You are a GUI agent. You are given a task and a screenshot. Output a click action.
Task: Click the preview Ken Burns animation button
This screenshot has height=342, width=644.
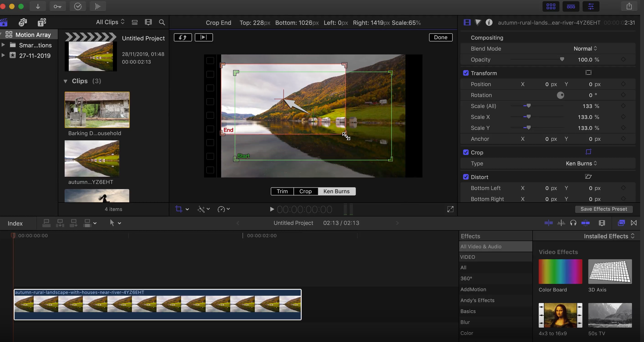point(204,37)
